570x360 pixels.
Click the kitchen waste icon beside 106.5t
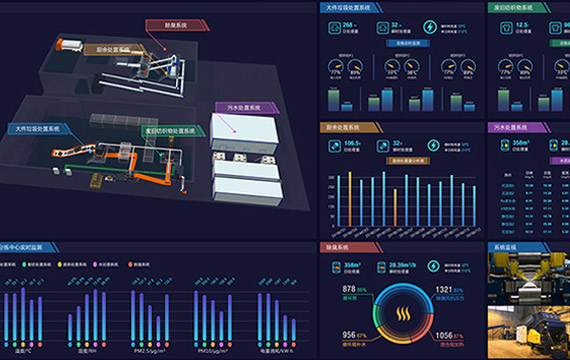(x=334, y=146)
